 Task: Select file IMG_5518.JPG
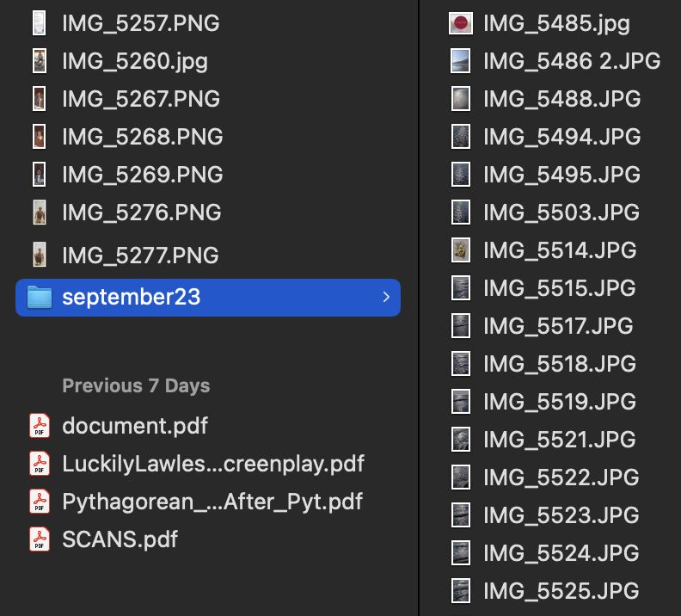[559, 364]
